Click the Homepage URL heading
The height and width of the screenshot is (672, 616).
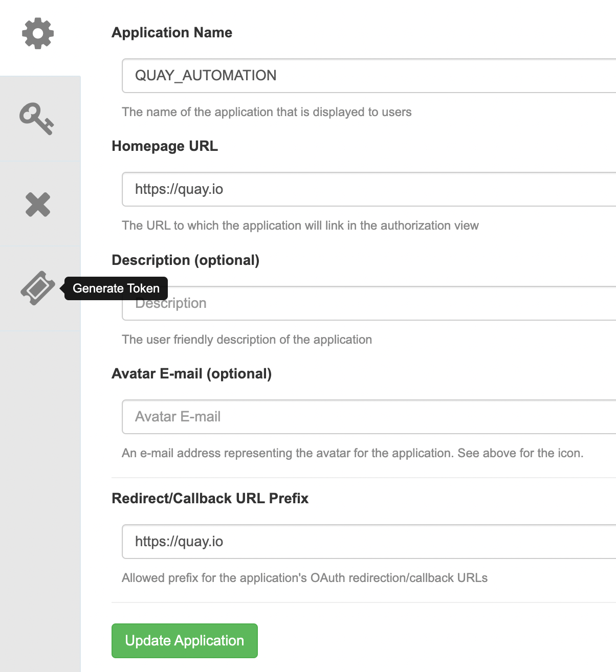pyautogui.click(x=165, y=146)
